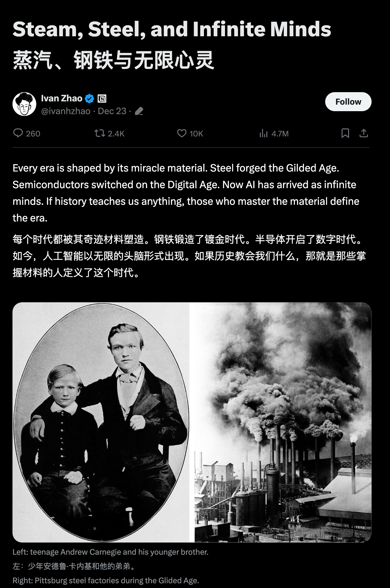Reply using the speech bubble icon
This screenshot has height=588, width=390.
[x=18, y=133]
